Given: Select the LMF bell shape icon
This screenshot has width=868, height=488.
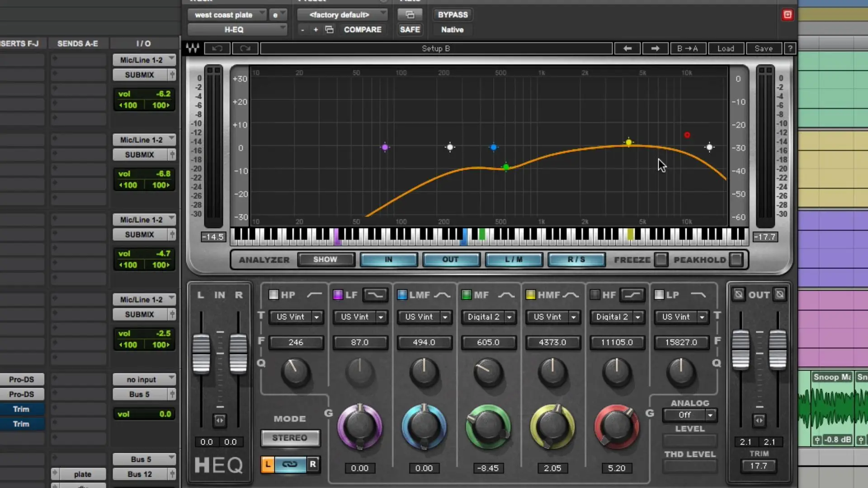Looking at the screenshot, I should coord(442,295).
